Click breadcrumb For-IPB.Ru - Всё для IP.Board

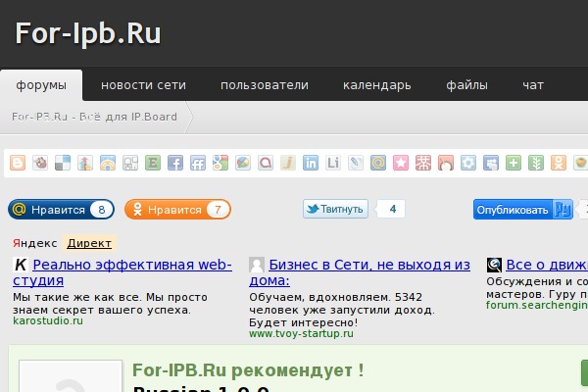tap(94, 117)
